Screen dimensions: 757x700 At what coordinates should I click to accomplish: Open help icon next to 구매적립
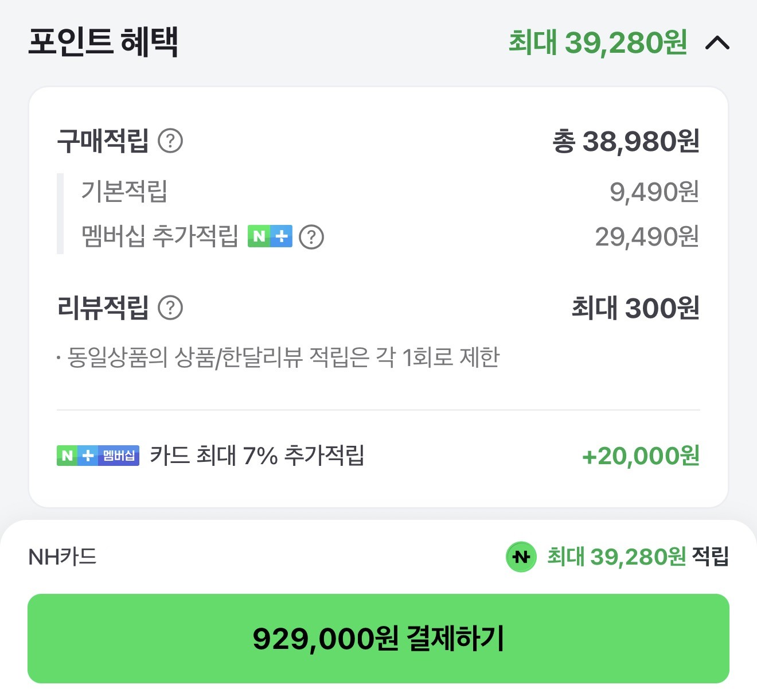tap(170, 141)
